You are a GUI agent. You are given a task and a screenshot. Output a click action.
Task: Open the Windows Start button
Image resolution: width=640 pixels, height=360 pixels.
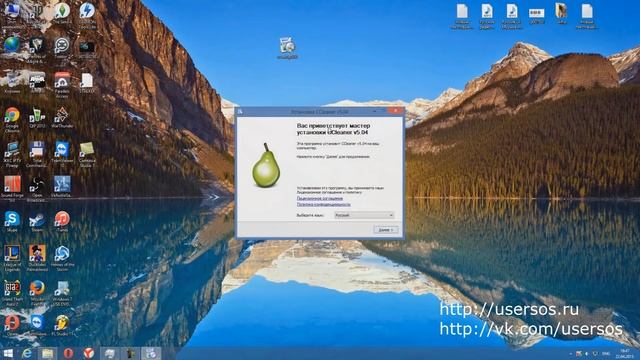tap(8, 353)
